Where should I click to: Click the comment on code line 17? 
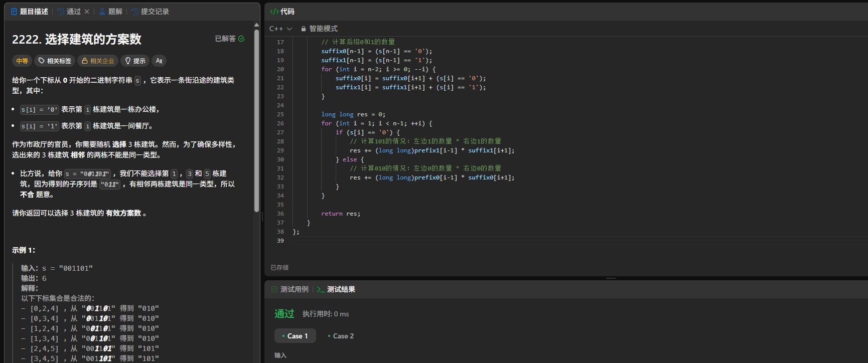tap(358, 42)
